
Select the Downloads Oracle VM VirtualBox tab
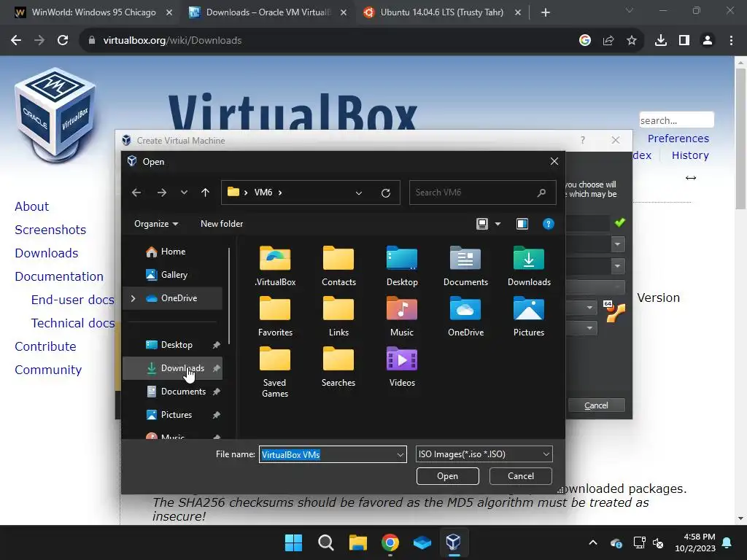268,12
